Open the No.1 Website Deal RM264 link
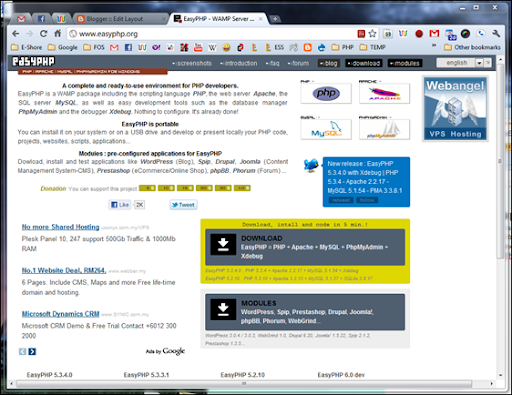 pyautogui.click(x=64, y=270)
